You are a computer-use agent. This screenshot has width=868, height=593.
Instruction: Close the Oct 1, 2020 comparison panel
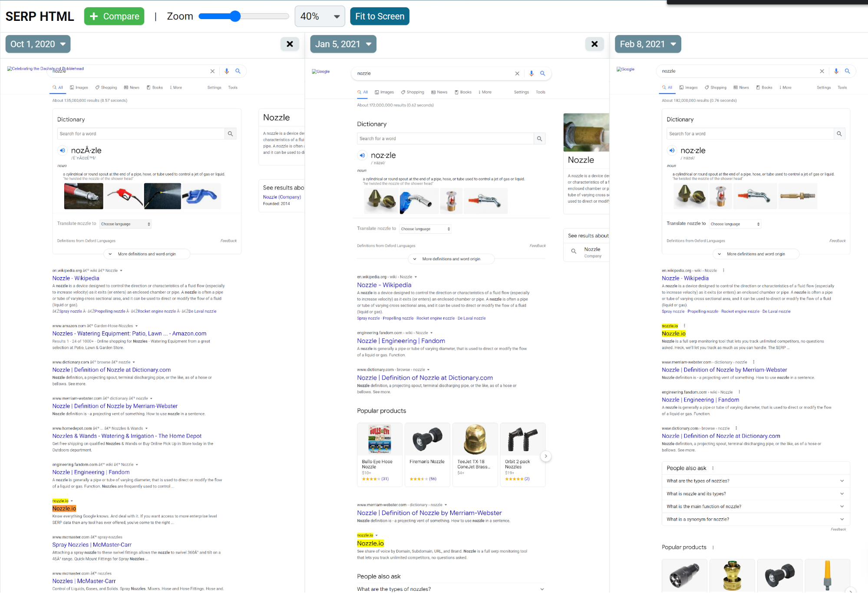point(290,44)
